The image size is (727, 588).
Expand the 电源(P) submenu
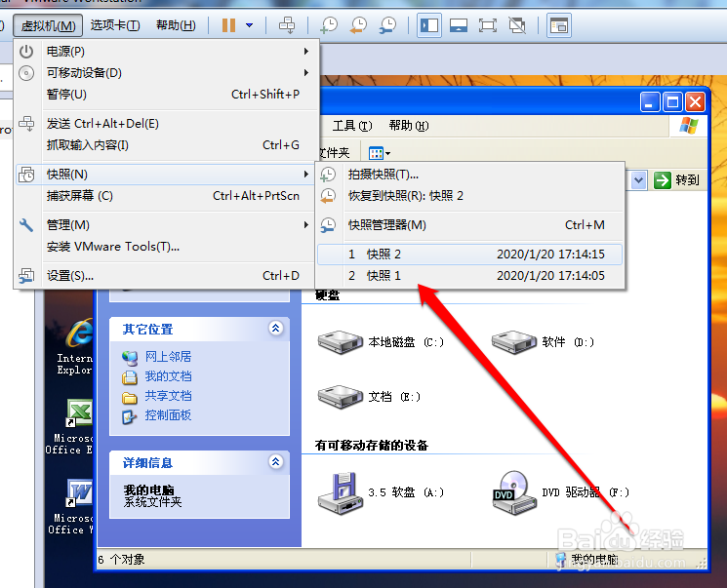pos(167,51)
